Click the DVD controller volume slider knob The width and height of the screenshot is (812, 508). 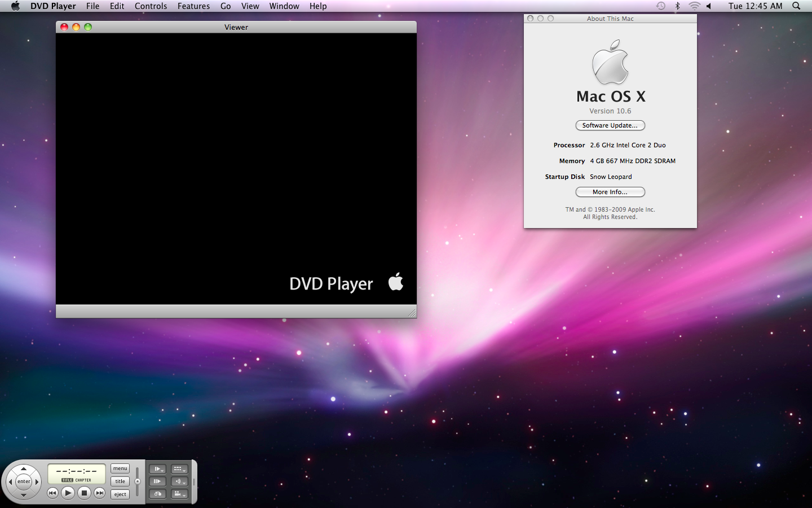click(138, 481)
